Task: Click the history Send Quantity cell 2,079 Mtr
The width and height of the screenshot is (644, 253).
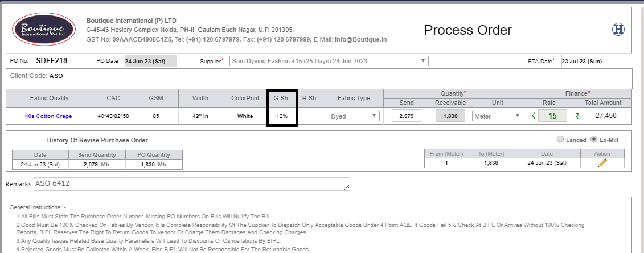Action: tap(97, 164)
